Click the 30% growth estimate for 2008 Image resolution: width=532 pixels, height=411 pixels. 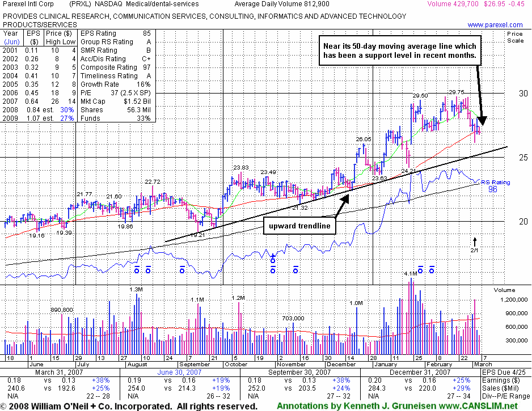[67, 109]
